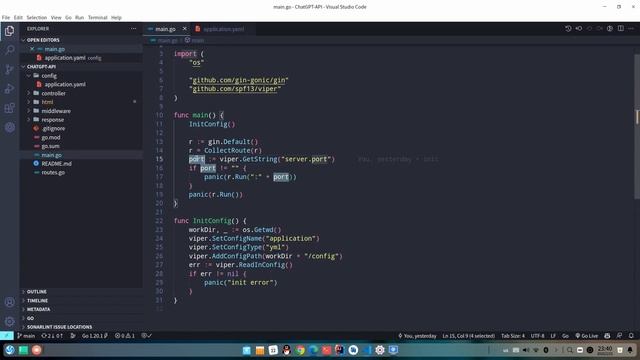This screenshot has height=360, width=640.
Task: Switch to application.yaml editor tab
Action: [223, 29]
